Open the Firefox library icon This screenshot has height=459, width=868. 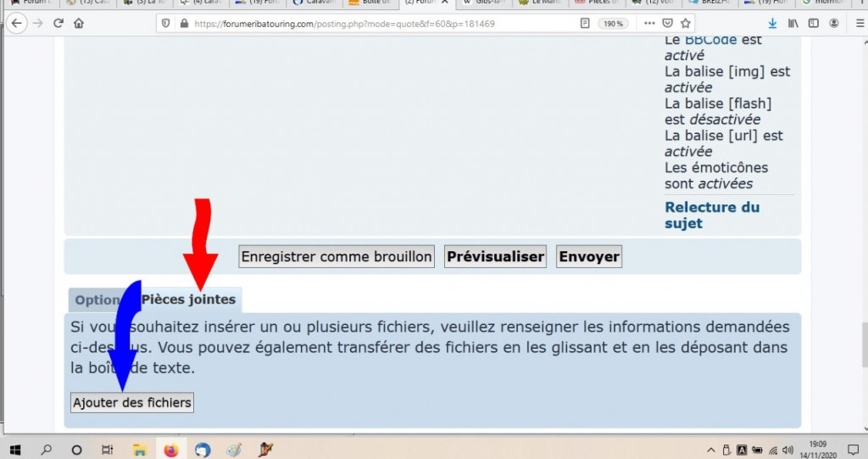(793, 24)
